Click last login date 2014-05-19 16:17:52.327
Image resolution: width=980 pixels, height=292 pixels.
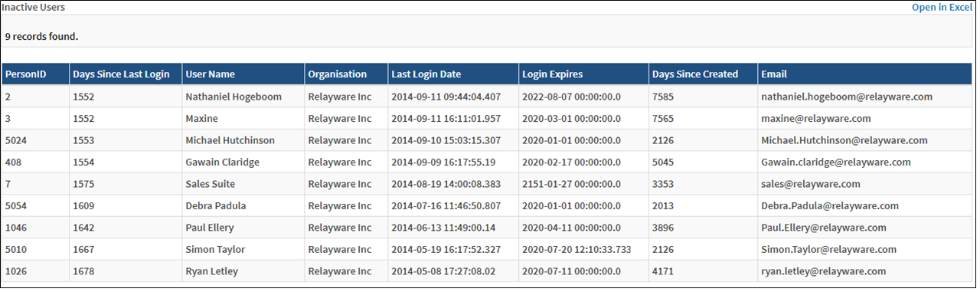[446, 250]
